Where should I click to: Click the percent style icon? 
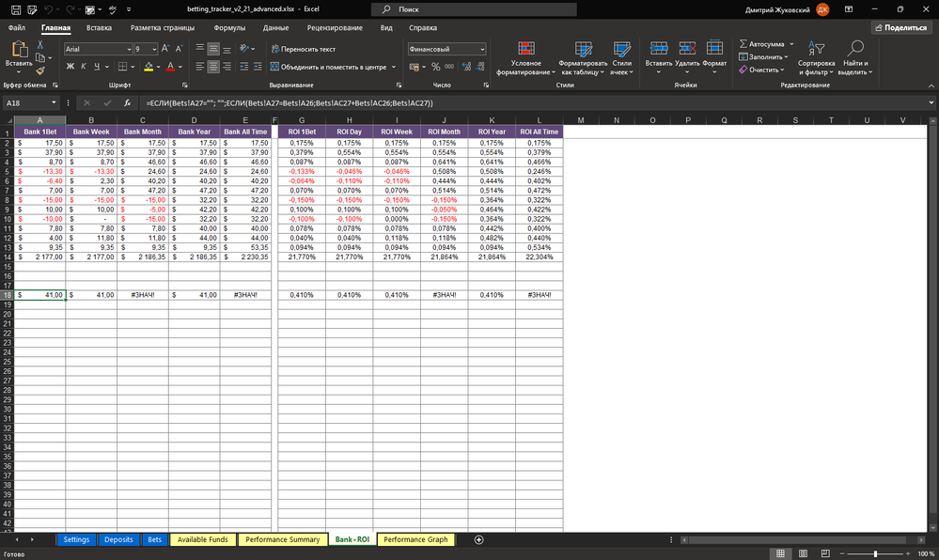click(435, 67)
